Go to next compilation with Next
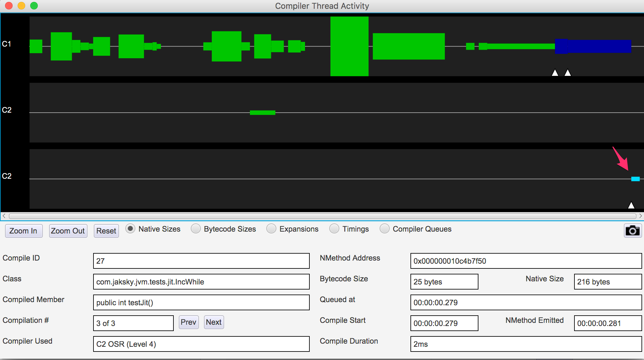This screenshot has height=360, width=644. (x=214, y=322)
